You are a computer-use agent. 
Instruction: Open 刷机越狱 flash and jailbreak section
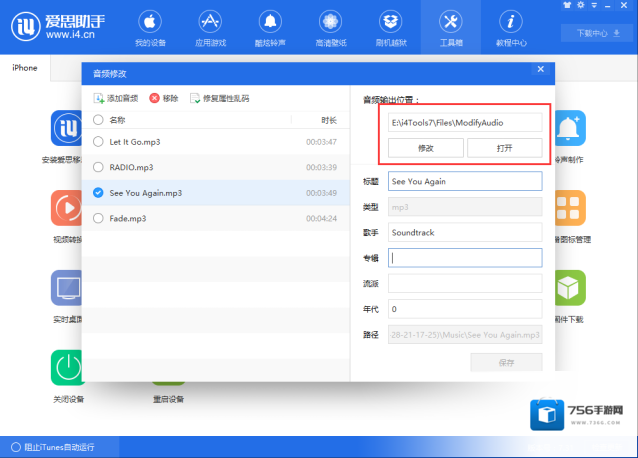[x=390, y=28]
